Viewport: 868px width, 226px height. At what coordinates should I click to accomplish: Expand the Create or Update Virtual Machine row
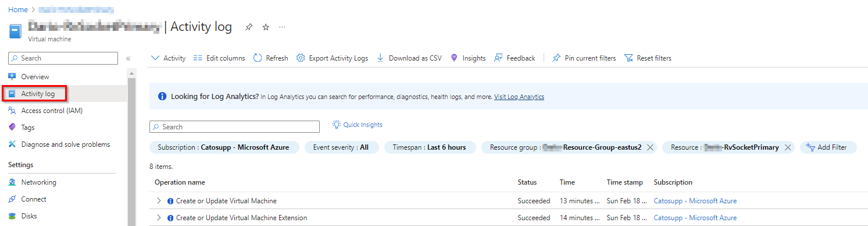pyautogui.click(x=158, y=201)
